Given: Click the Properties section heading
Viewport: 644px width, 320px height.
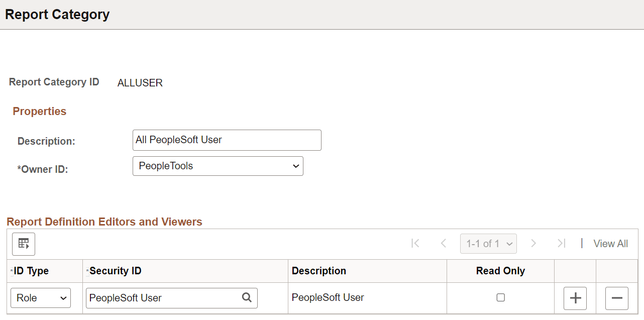Looking at the screenshot, I should click(x=39, y=111).
